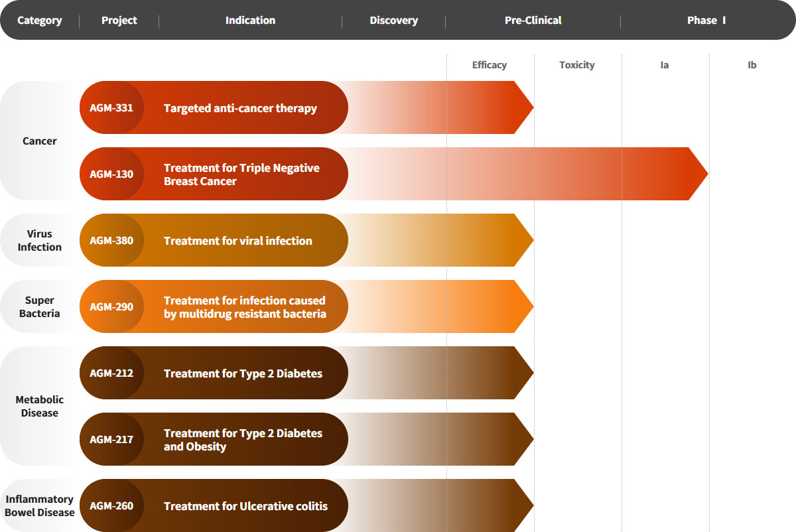
Task: Click the Category column header
Action: click(40, 21)
